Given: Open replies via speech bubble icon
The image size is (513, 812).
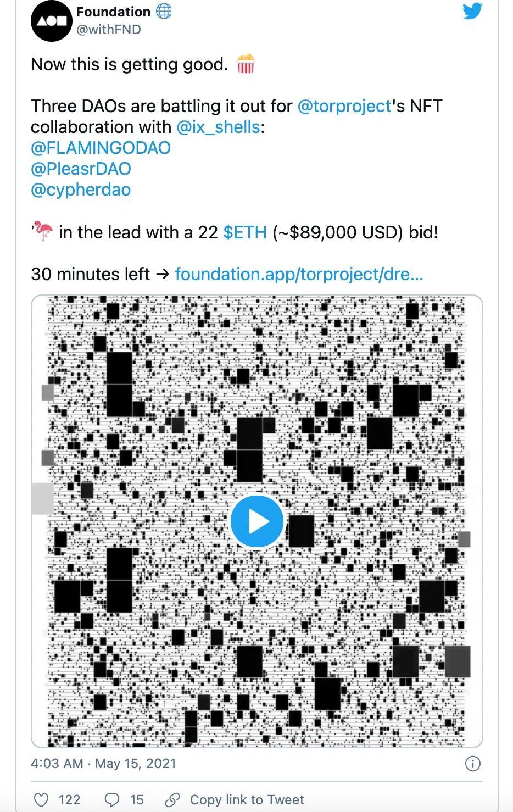Looking at the screenshot, I should point(111,799).
